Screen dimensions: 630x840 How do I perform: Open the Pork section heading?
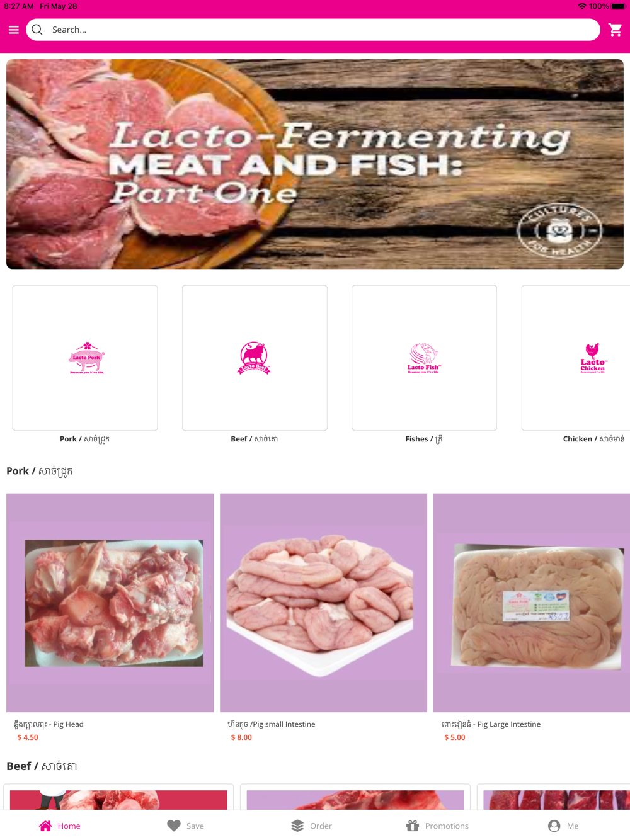(40, 471)
